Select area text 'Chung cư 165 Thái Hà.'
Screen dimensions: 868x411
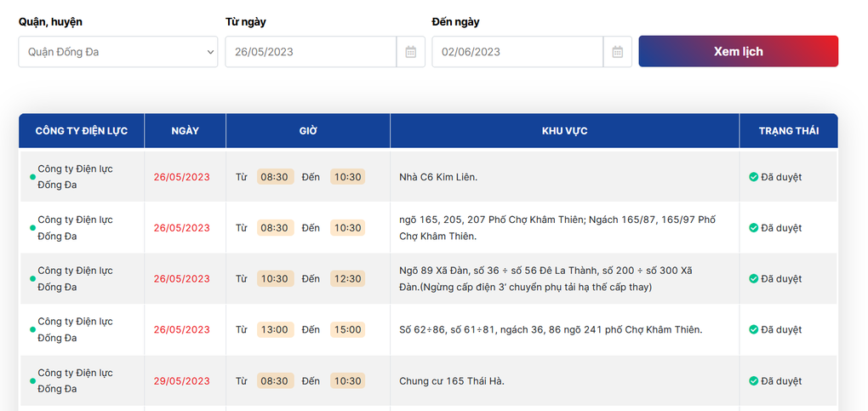pyautogui.click(x=452, y=381)
